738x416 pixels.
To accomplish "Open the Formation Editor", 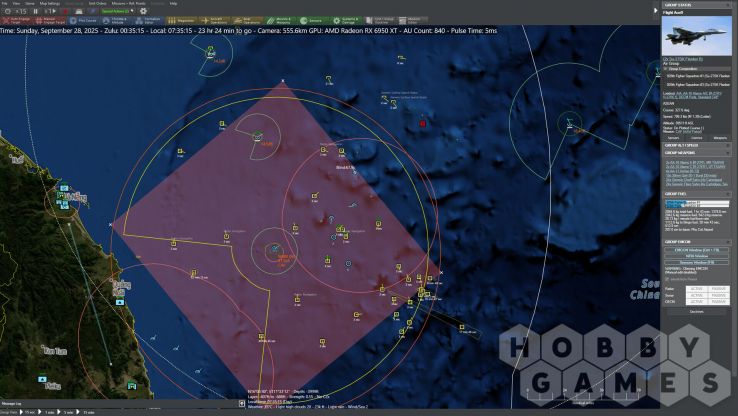I will [x=149, y=21].
